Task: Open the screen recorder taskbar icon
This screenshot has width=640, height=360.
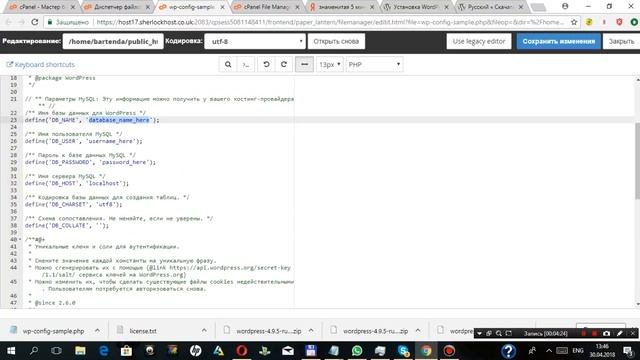Action: pyautogui.click(x=449, y=351)
